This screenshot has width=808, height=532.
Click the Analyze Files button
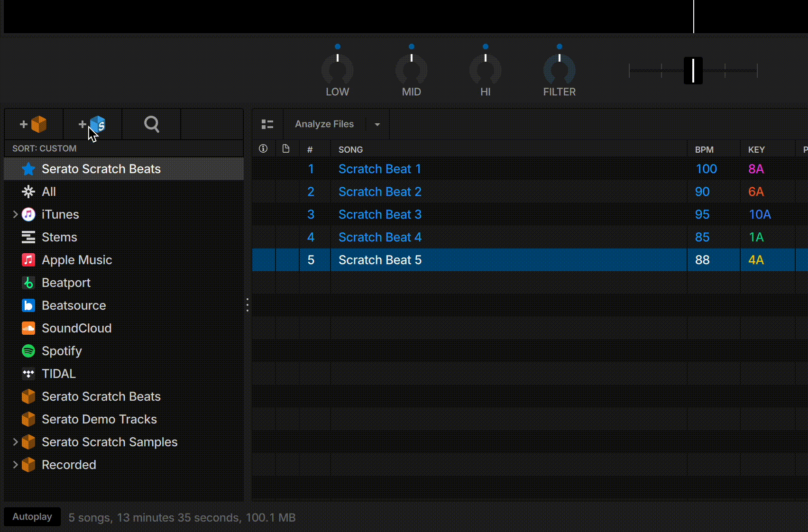click(x=324, y=124)
